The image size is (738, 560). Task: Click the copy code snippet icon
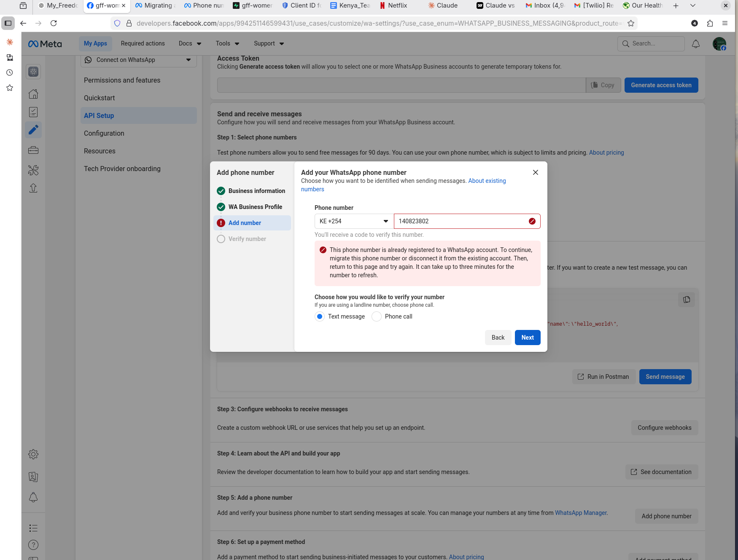(686, 300)
